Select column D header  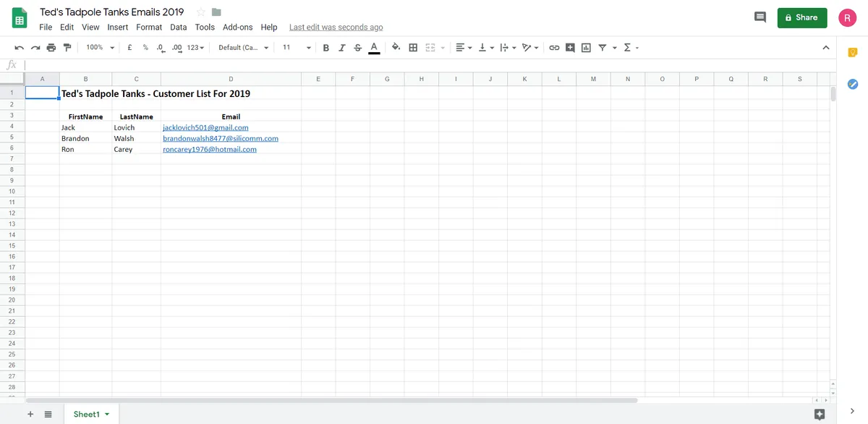coord(231,79)
